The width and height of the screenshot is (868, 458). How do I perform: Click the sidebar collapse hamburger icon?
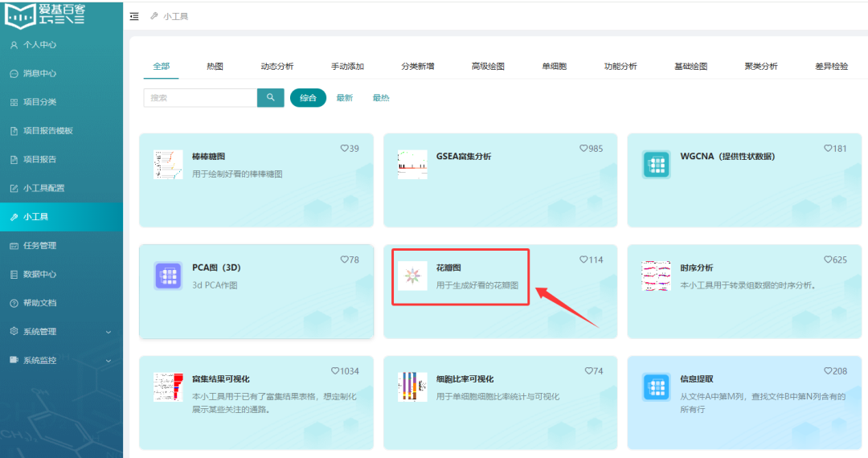(134, 17)
